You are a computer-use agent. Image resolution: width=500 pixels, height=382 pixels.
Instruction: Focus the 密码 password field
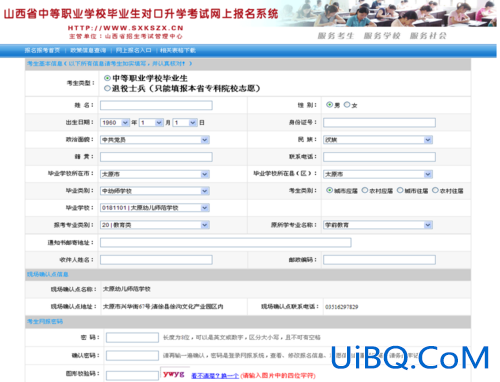tap(132, 338)
